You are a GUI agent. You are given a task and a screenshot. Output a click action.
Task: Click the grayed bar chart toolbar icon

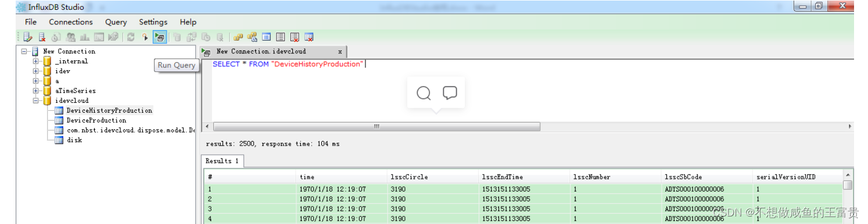(x=85, y=37)
